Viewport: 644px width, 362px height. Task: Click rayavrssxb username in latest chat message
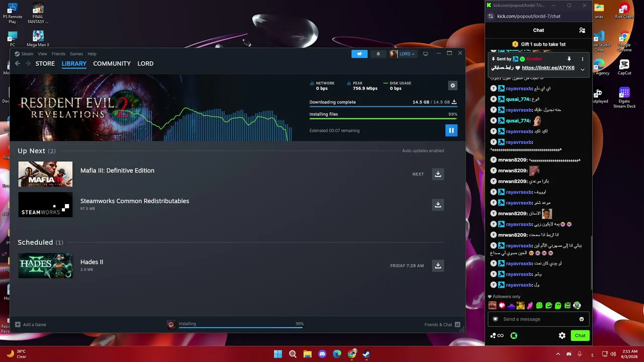click(x=519, y=285)
